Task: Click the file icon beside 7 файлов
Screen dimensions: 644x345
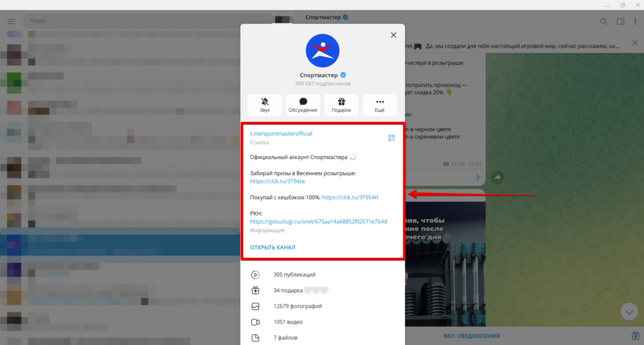Action: (255, 338)
